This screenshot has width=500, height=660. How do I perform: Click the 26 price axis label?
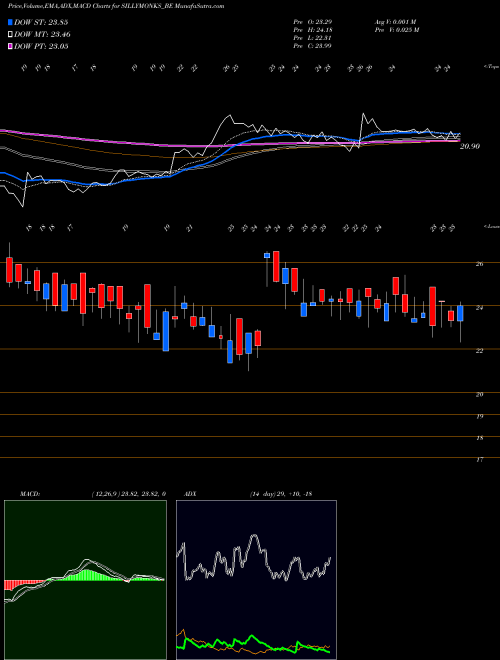(480, 264)
